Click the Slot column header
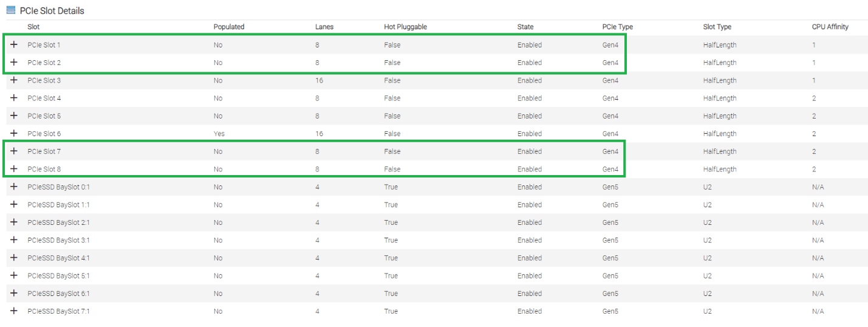 33,27
